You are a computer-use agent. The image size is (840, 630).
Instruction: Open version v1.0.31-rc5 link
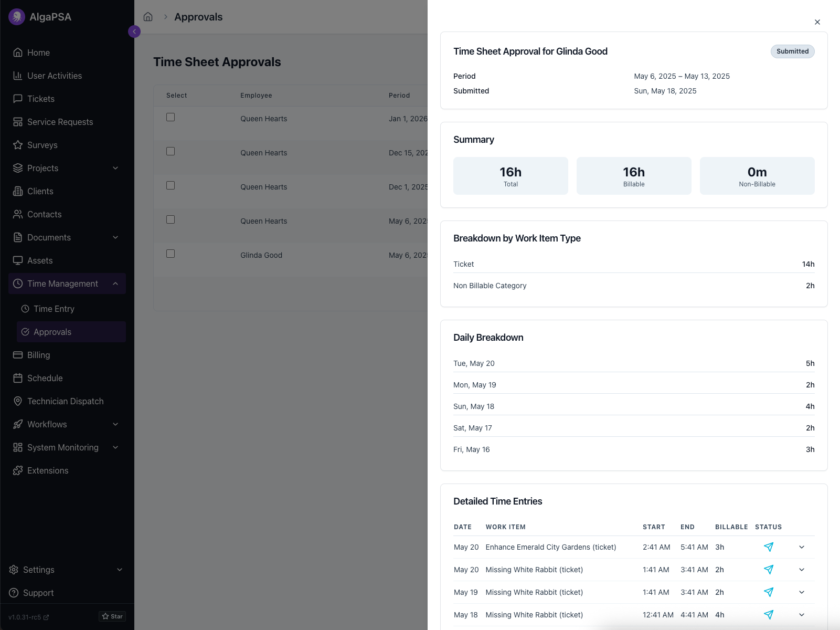29,617
